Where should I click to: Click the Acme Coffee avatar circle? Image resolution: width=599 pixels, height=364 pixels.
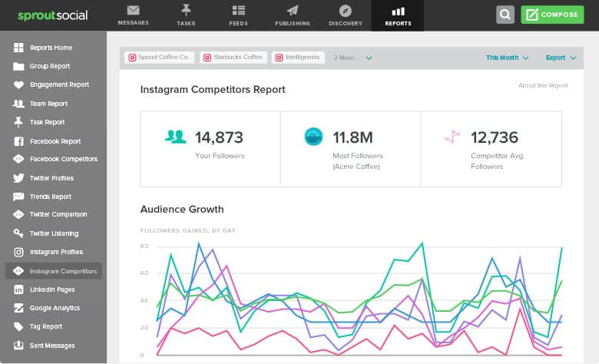coord(313,137)
